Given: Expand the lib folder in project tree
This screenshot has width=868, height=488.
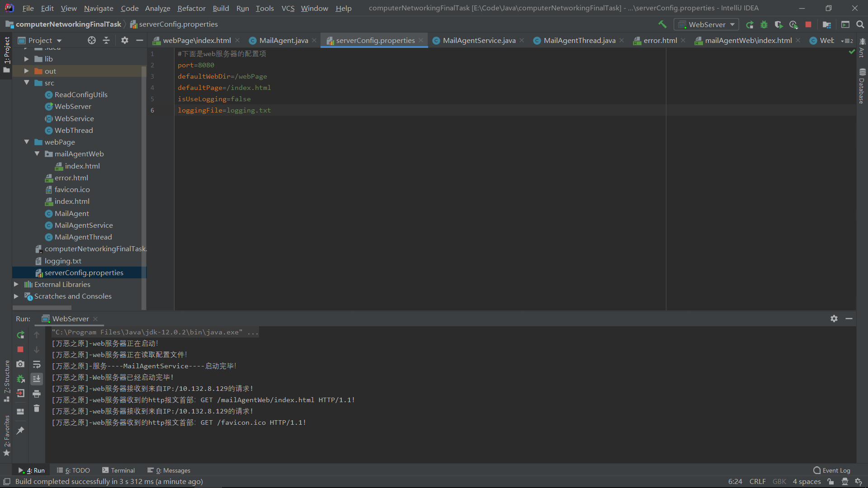Looking at the screenshot, I should 26,59.
